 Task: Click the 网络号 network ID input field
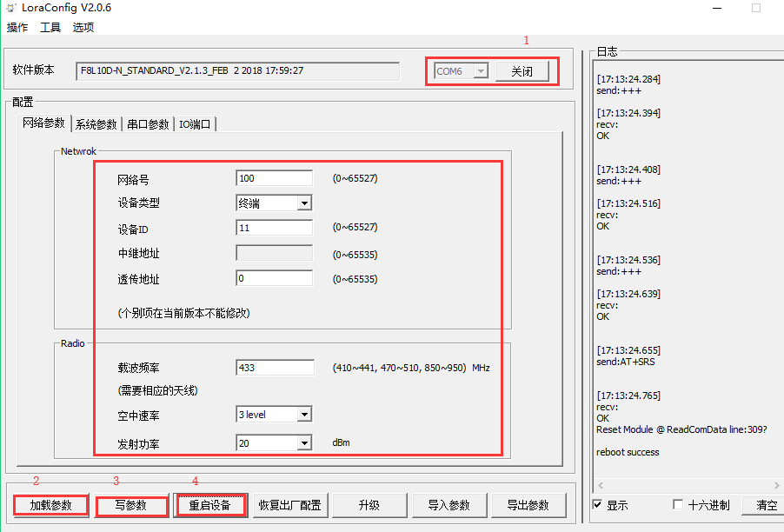274,178
